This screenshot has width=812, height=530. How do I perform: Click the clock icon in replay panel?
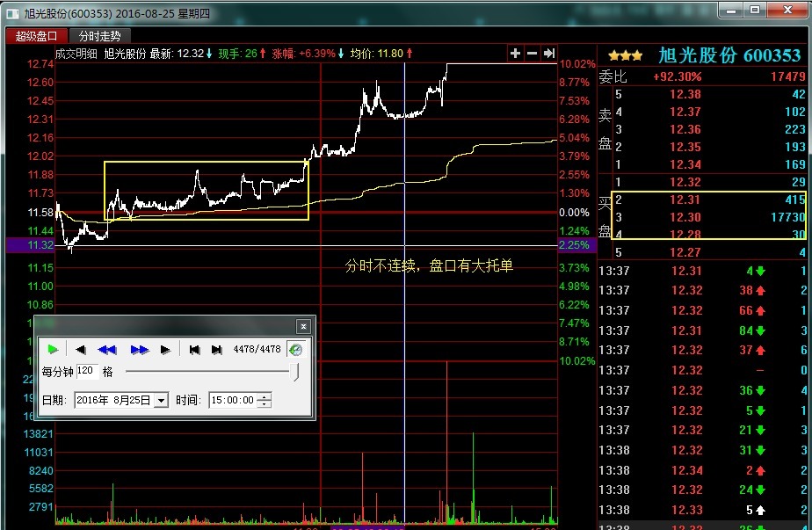[x=296, y=350]
